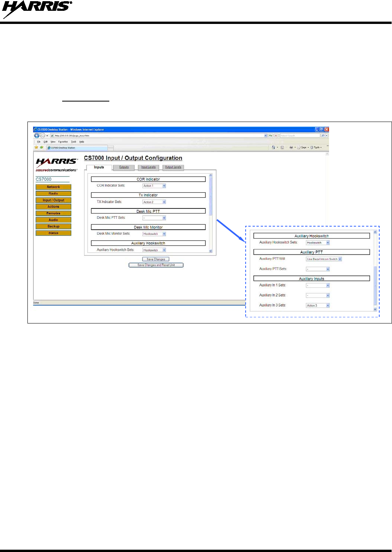This screenshot has width=392, height=552.
Task: Click the Feeds icon in IE toolbar
Action: pos(282,147)
